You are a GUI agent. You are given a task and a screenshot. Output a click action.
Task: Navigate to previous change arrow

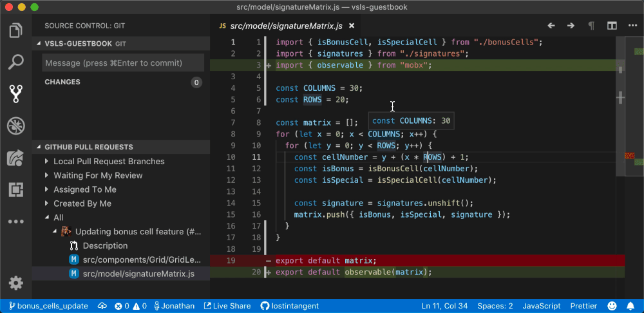pos(551,26)
